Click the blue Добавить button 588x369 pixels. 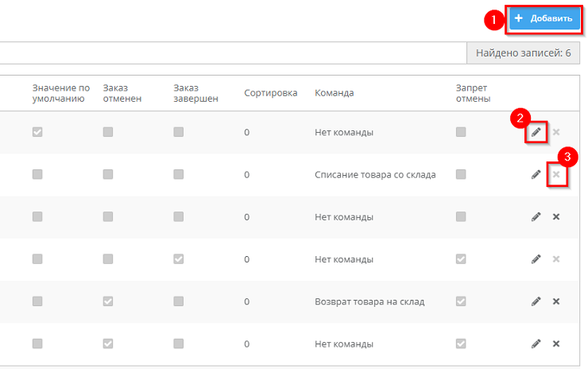point(544,19)
